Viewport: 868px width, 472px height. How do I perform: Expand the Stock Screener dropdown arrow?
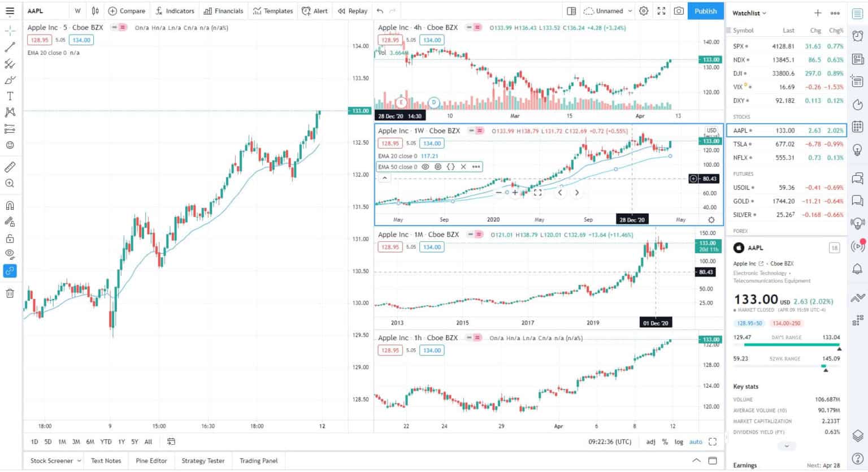(x=80, y=461)
